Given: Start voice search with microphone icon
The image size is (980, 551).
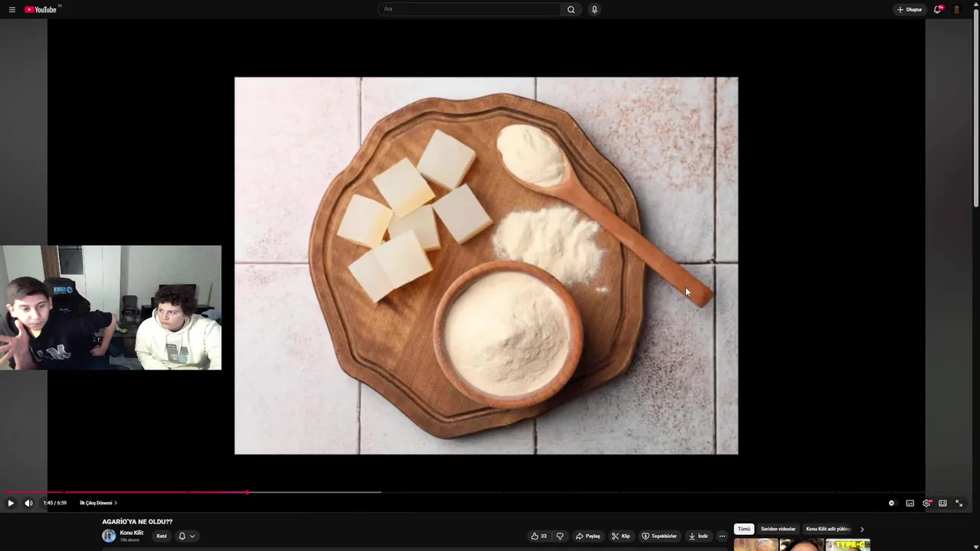Looking at the screenshot, I should pyautogui.click(x=594, y=10).
